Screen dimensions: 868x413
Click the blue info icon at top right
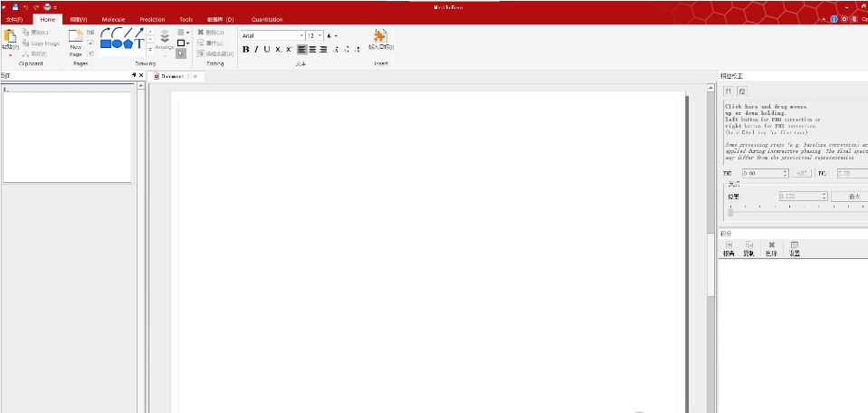[835, 19]
